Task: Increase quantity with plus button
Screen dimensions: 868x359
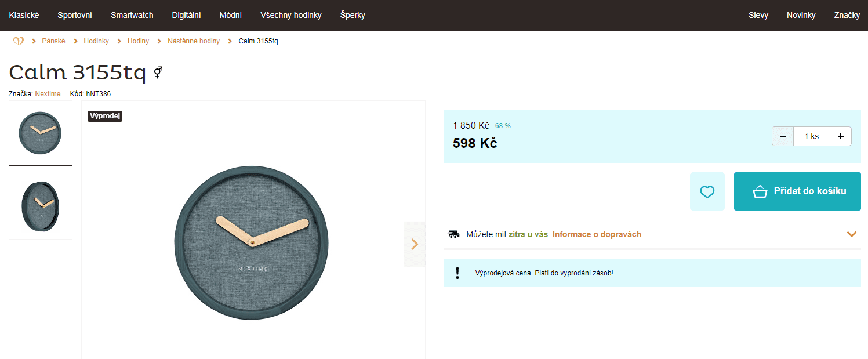Action: (841, 136)
